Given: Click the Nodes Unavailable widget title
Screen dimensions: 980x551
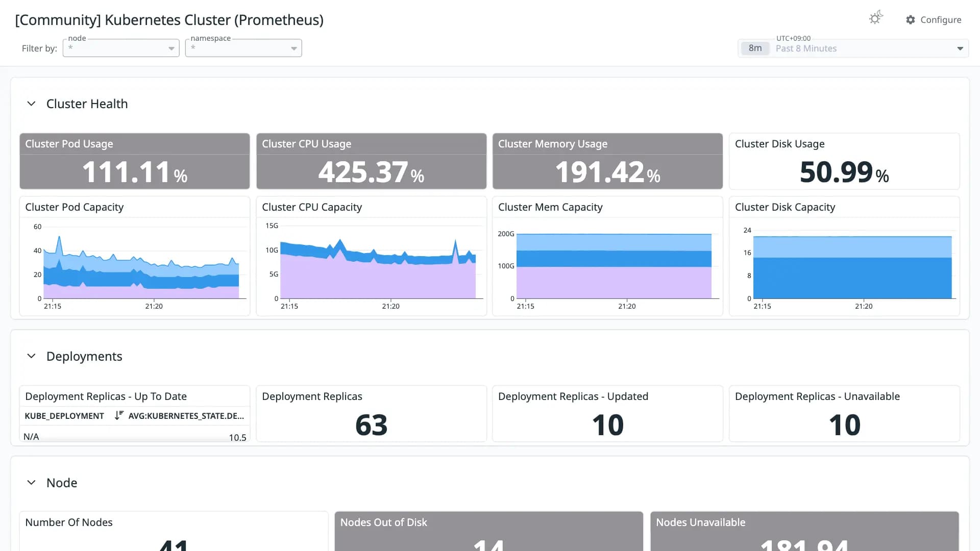Looking at the screenshot, I should 700,522.
